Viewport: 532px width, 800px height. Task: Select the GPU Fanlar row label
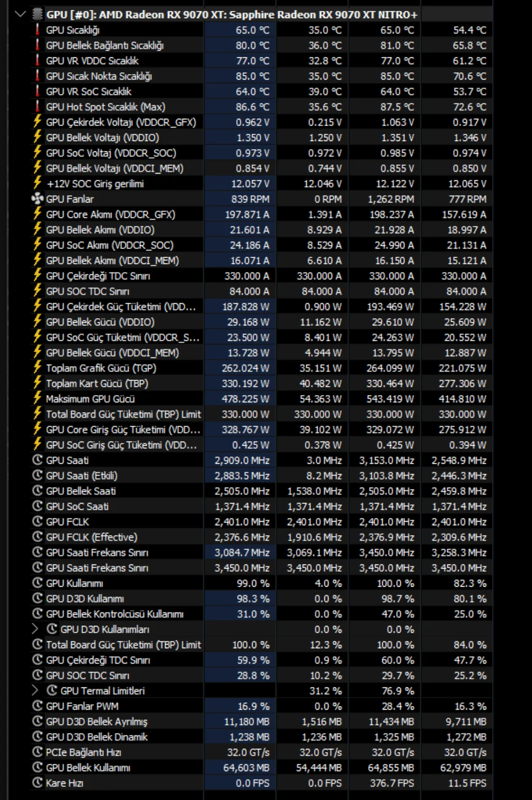pyautogui.click(x=70, y=199)
